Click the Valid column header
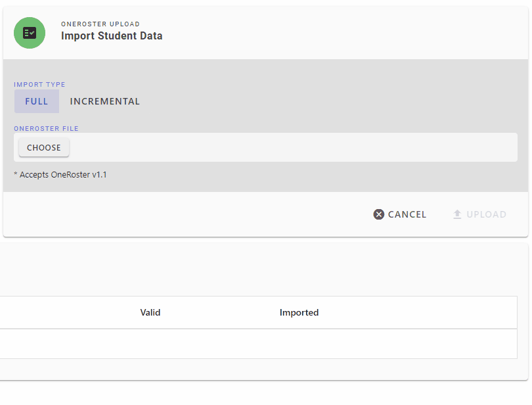The width and height of the screenshot is (532, 405). pos(150,312)
